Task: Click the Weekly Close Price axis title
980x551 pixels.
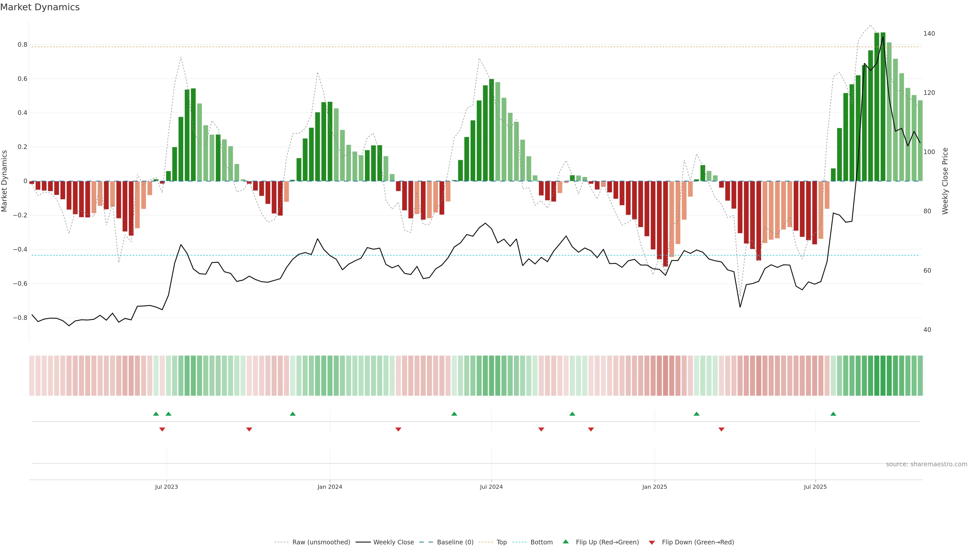Action: [x=945, y=181]
